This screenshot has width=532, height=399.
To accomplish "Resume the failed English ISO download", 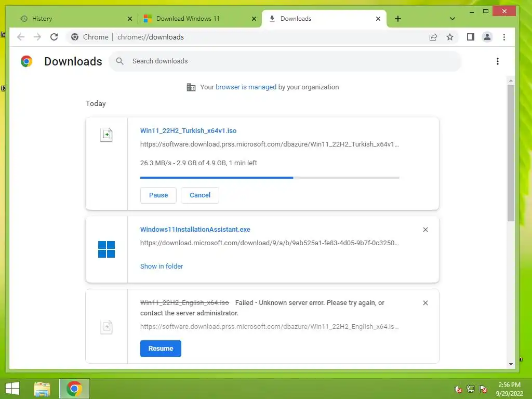I will tap(161, 349).
